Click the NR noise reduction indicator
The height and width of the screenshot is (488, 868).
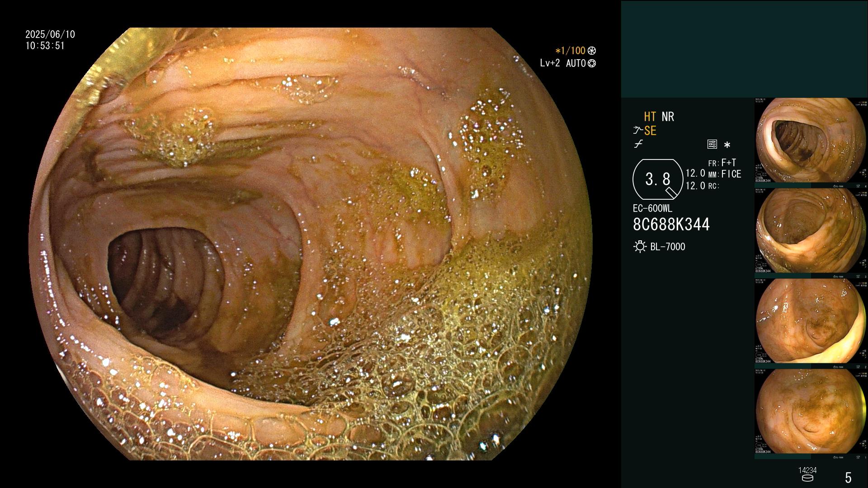668,117
